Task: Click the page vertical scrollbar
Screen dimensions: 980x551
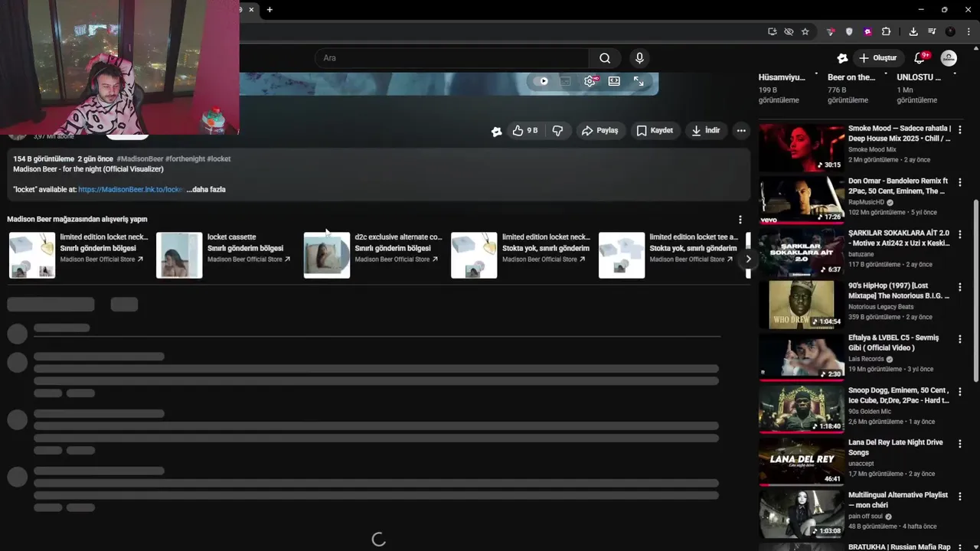Action: click(975, 291)
